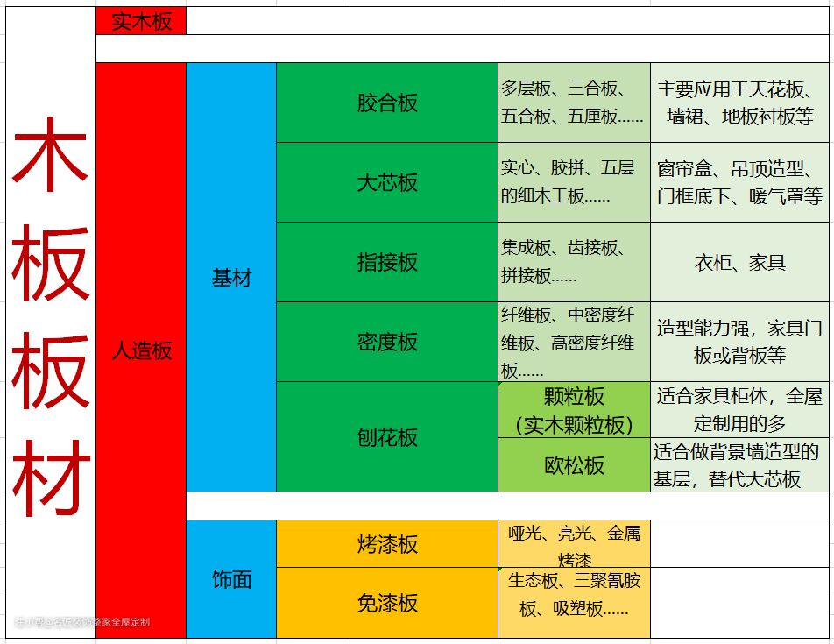
Task: Select the 生态板、三聚氰胺板 cell
Action: coord(574,595)
